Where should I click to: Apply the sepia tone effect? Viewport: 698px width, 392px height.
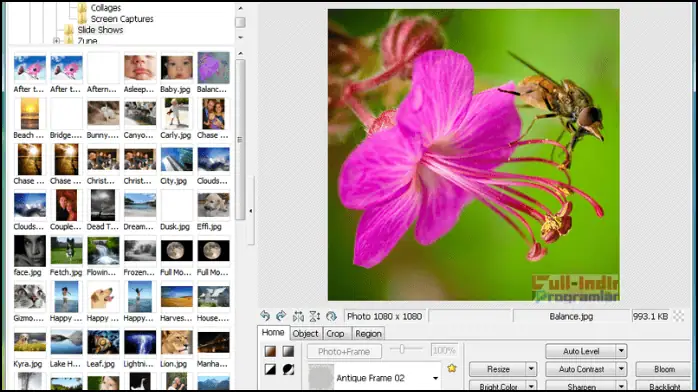pos(270,352)
